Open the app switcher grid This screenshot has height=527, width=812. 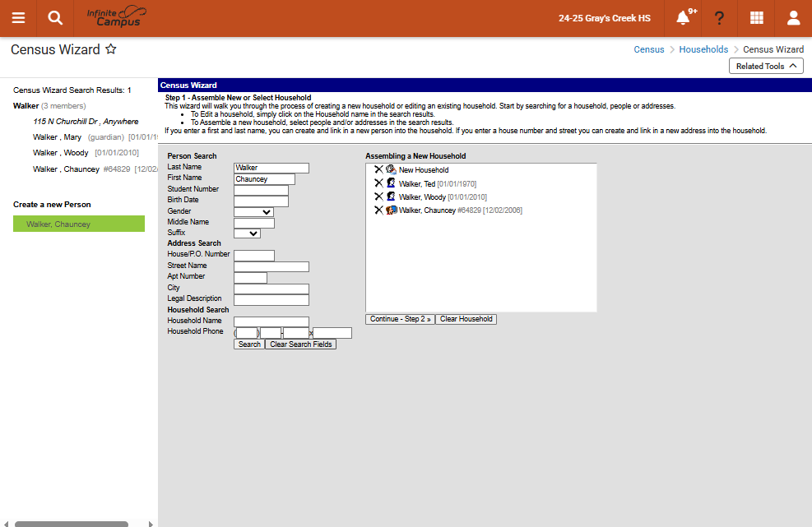click(x=757, y=18)
